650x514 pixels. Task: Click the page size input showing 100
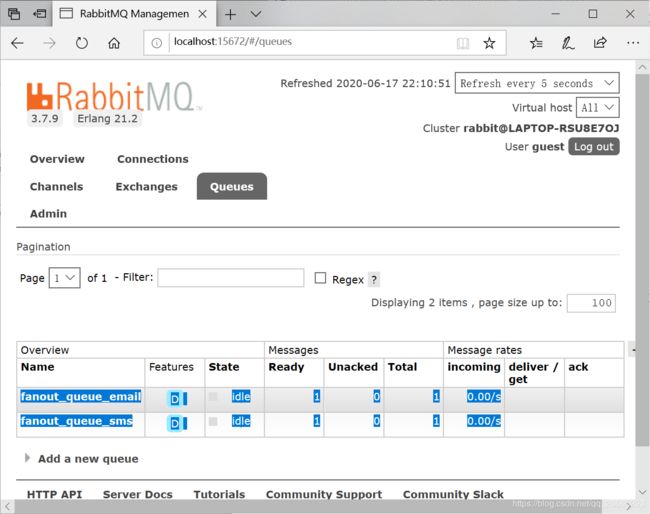click(591, 303)
